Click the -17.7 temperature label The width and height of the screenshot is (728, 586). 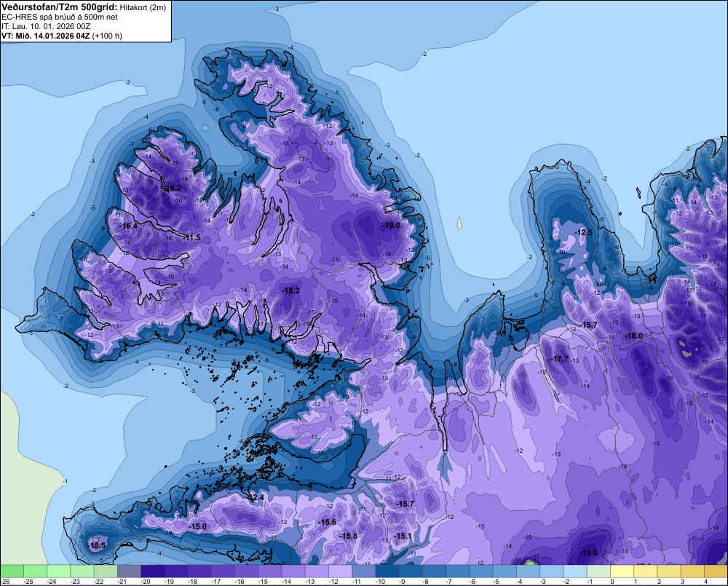click(559, 359)
